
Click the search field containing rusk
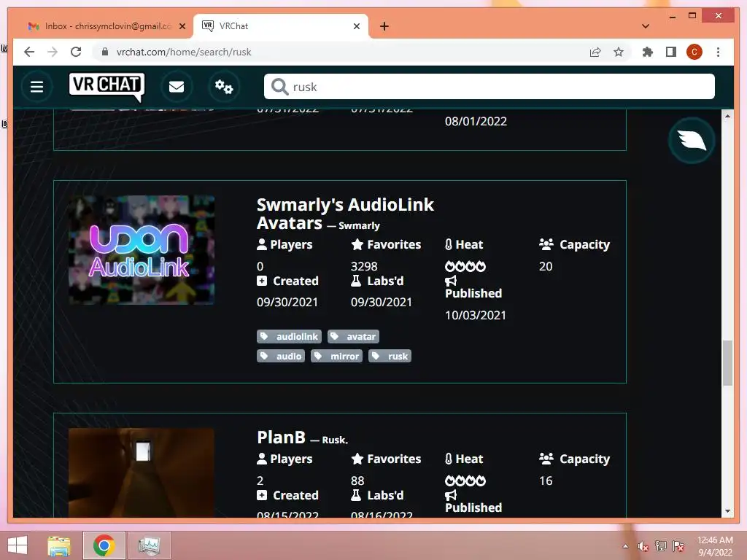[x=489, y=87]
